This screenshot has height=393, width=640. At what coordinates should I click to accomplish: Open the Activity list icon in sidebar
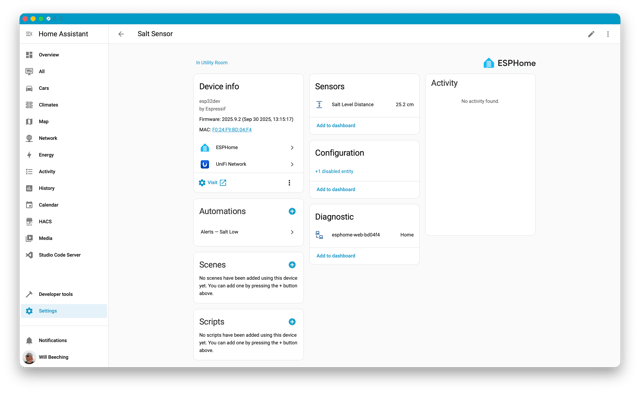coord(29,172)
